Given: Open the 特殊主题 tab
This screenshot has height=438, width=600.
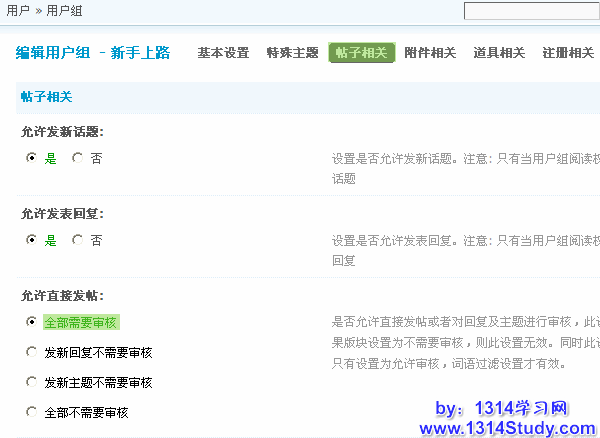Looking at the screenshot, I should [292, 53].
